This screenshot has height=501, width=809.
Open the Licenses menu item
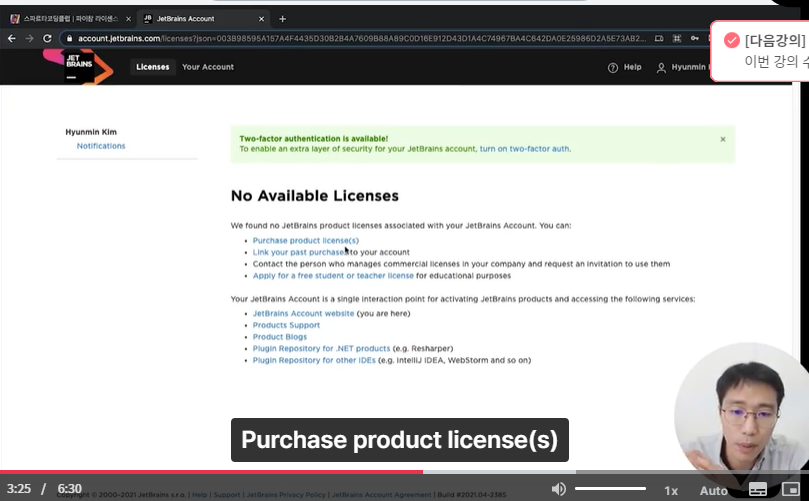[x=153, y=67]
